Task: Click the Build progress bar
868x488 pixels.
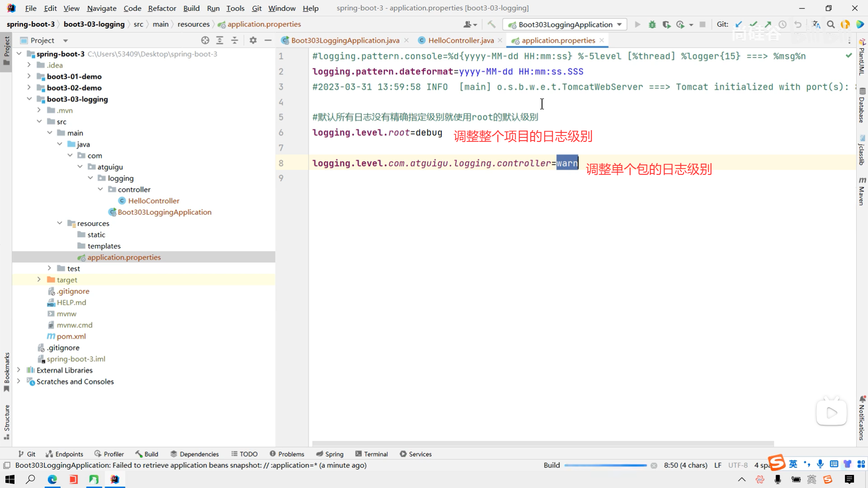Action: click(605, 465)
